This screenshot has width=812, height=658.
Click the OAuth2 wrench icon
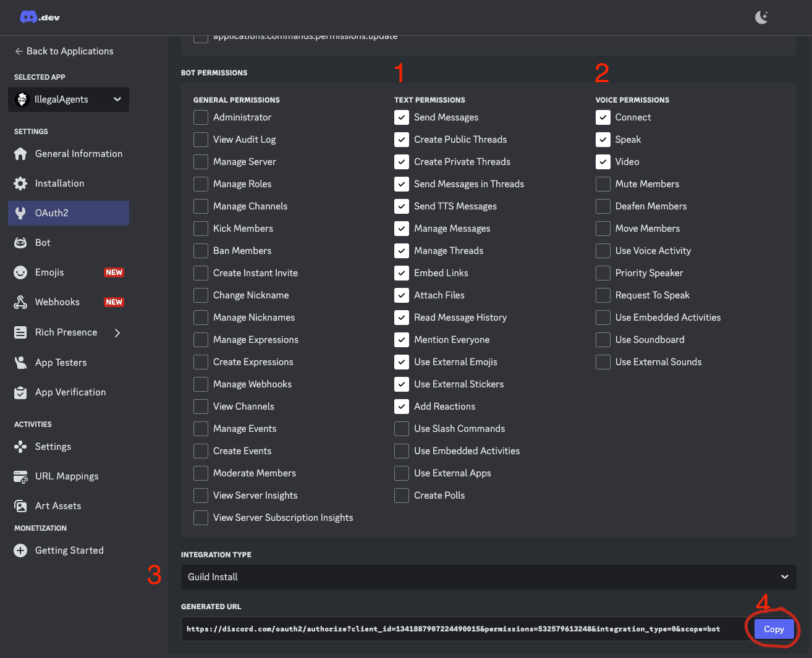click(20, 213)
